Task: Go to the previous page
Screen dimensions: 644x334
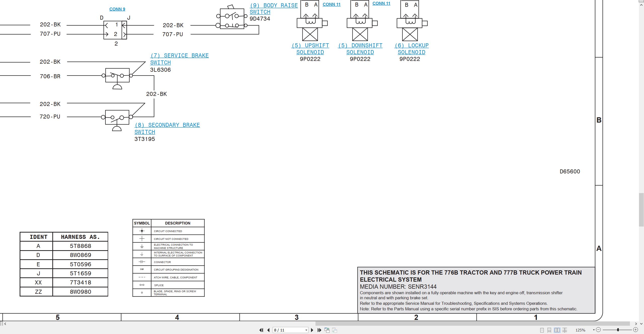Action: click(x=268, y=330)
